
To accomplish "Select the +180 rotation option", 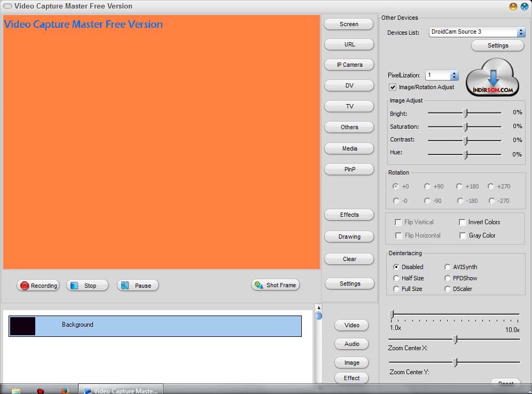I will pos(459,186).
